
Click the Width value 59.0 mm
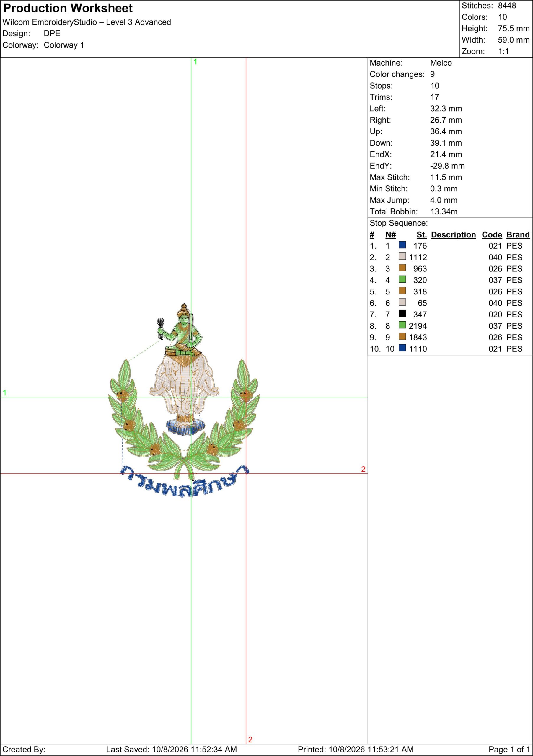click(x=514, y=40)
